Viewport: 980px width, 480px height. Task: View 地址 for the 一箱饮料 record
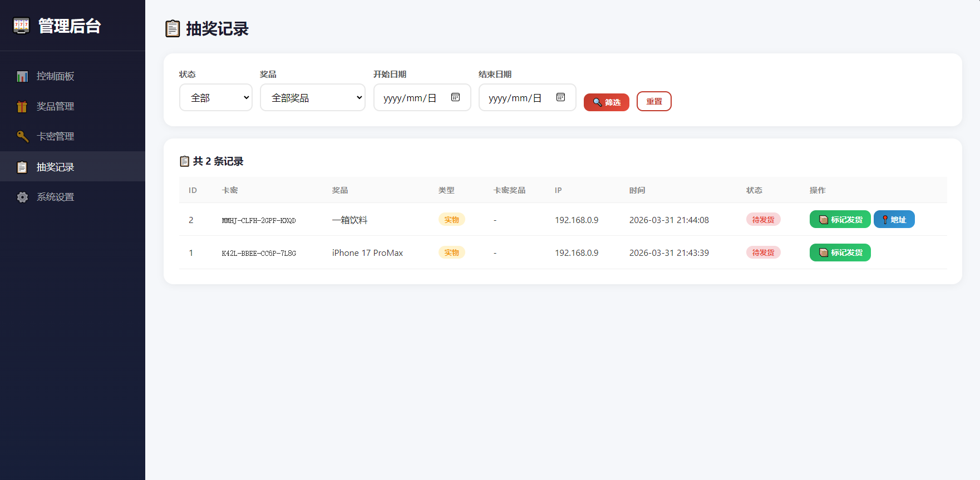tap(894, 220)
